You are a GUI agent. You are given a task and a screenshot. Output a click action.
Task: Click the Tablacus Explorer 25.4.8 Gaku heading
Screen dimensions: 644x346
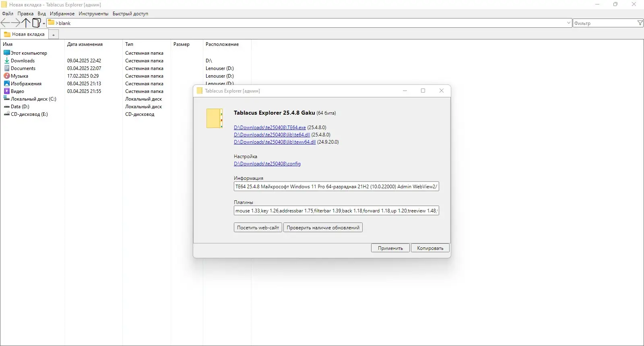pyautogui.click(x=275, y=113)
